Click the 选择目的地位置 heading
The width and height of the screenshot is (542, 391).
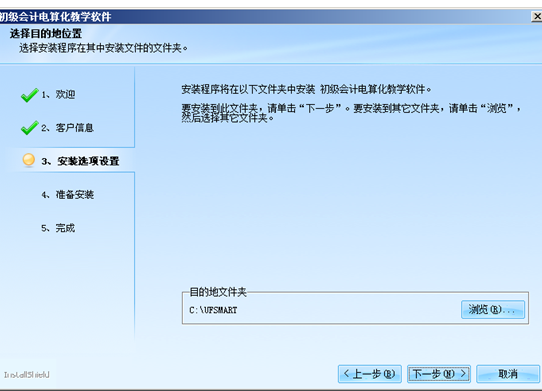point(46,34)
